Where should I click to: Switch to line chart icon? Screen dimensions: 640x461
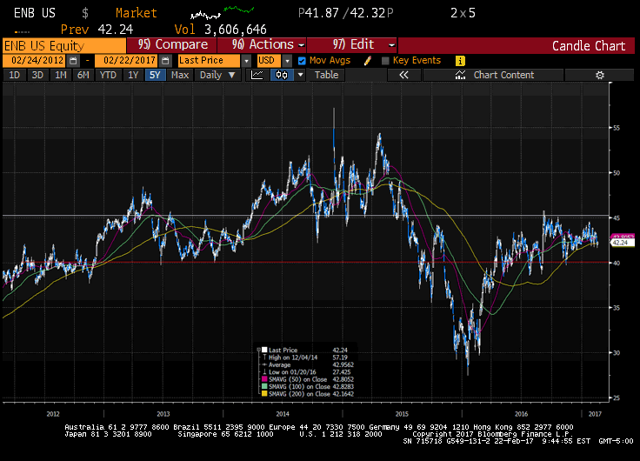[x=257, y=75]
